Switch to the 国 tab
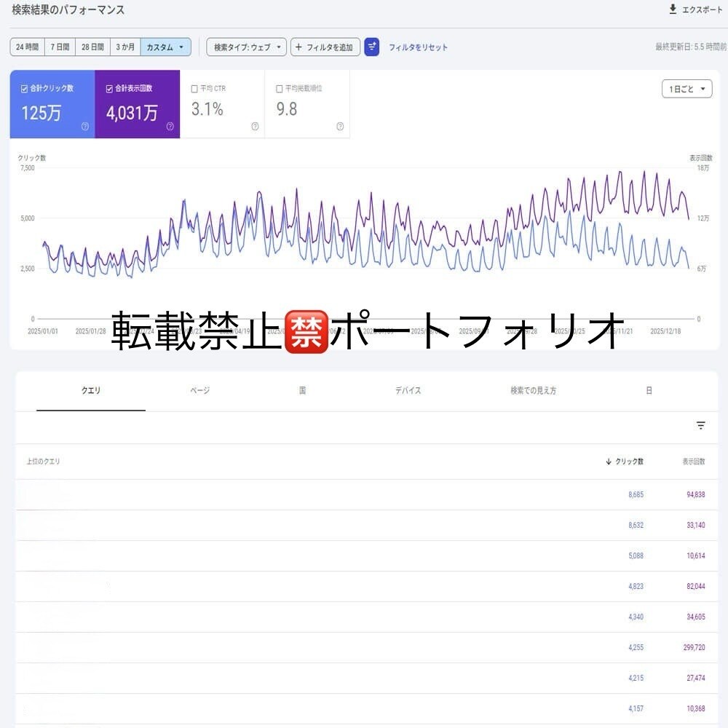728x728 pixels. click(x=302, y=390)
